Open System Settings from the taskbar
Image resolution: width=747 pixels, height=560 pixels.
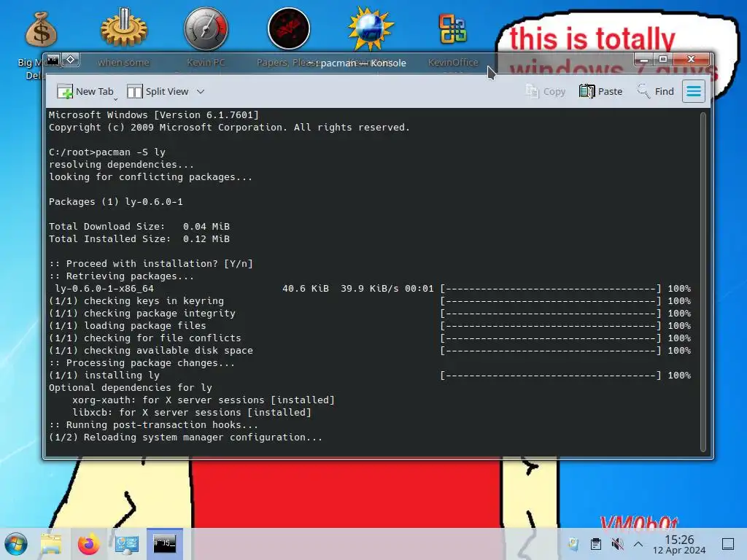click(127, 544)
